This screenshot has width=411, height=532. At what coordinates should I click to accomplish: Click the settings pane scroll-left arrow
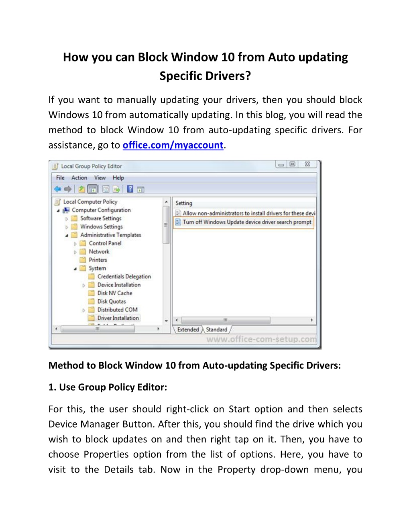[x=177, y=320]
